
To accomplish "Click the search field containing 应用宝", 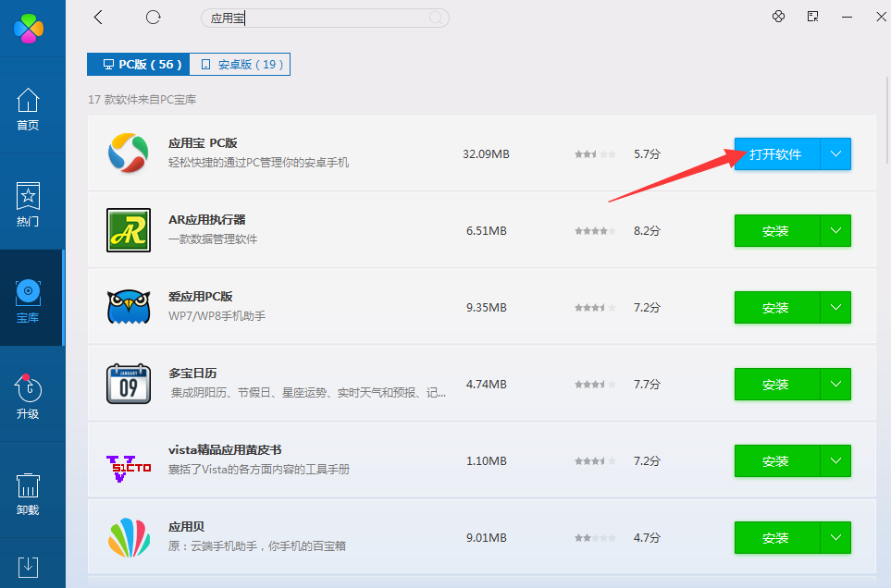I will (315, 18).
